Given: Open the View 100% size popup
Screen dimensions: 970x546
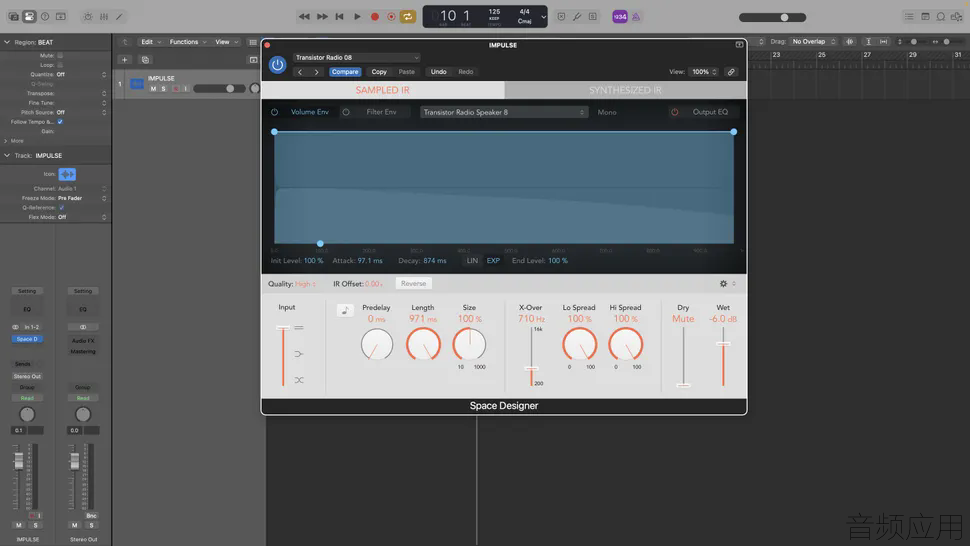Looking at the screenshot, I should coord(705,72).
